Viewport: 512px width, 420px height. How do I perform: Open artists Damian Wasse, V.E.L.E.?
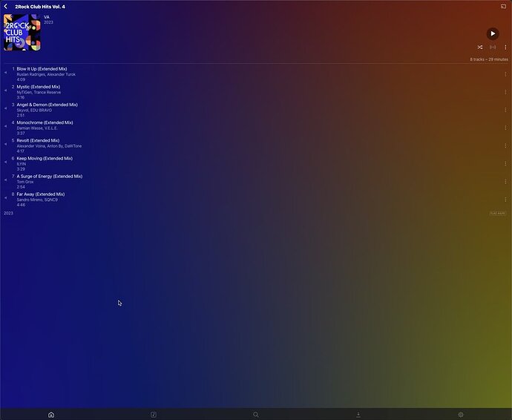pyautogui.click(x=37, y=128)
